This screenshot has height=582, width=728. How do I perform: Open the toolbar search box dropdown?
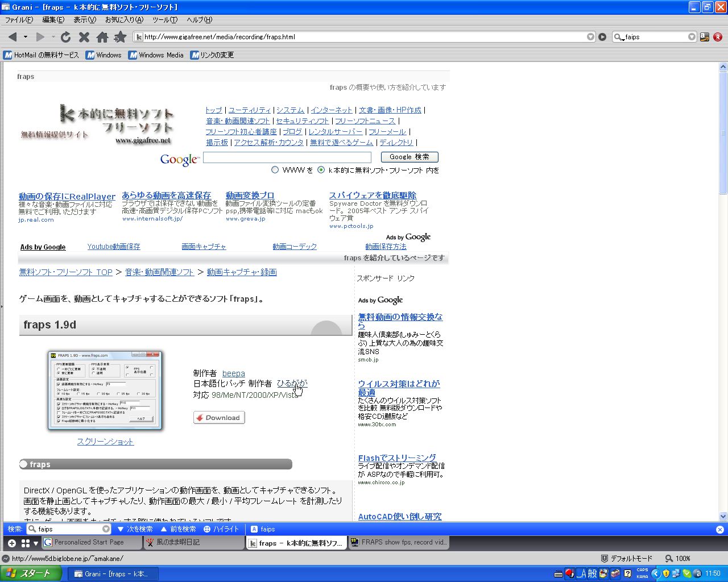click(x=692, y=37)
